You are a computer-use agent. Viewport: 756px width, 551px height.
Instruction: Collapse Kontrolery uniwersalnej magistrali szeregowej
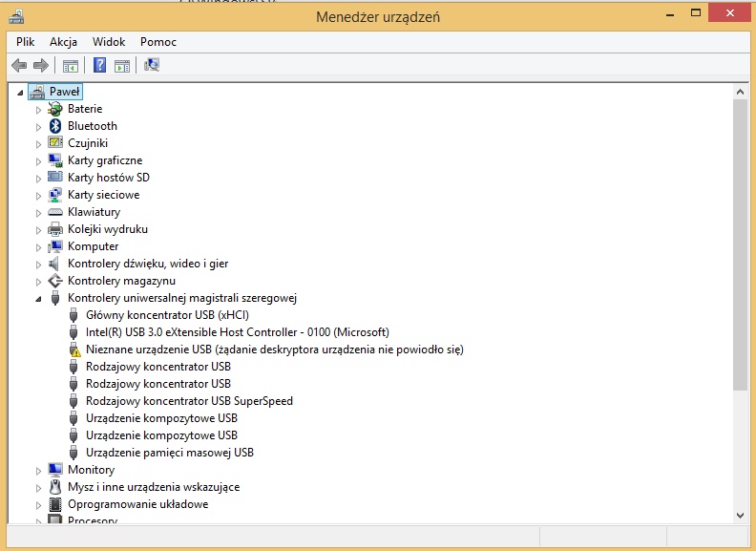coord(39,299)
